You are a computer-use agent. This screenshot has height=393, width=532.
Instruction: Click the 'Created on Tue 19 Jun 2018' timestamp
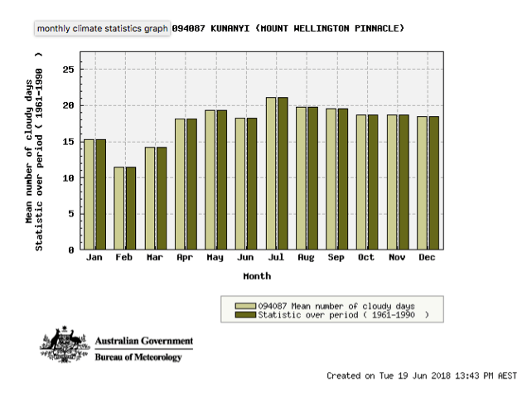coord(422,376)
